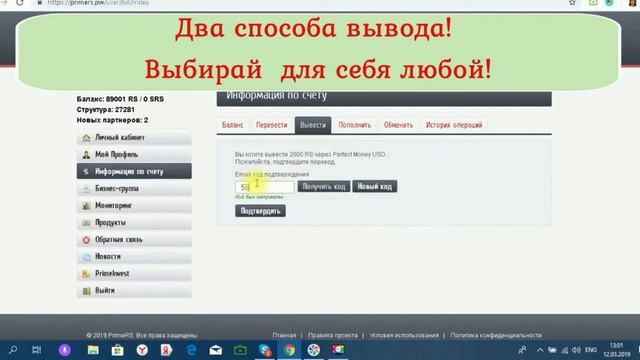Click the Новых партнеров: 2 text
The height and width of the screenshot is (360, 640).
(x=112, y=120)
